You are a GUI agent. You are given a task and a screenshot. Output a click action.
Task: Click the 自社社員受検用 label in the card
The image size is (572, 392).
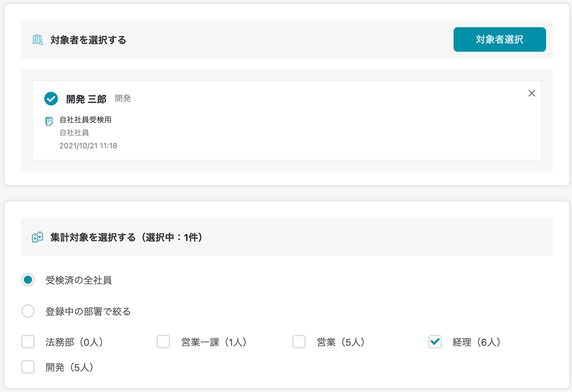click(x=85, y=120)
